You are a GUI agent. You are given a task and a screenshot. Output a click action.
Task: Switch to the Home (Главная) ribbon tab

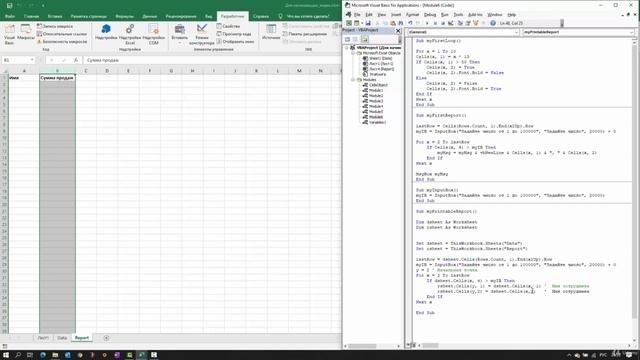pos(31,16)
